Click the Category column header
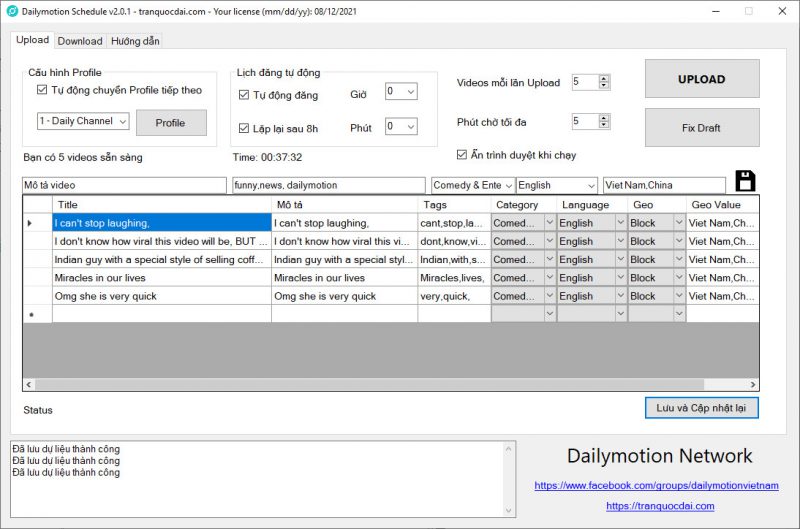Image resolution: width=800 pixels, height=529 pixels. [x=523, y=205]
